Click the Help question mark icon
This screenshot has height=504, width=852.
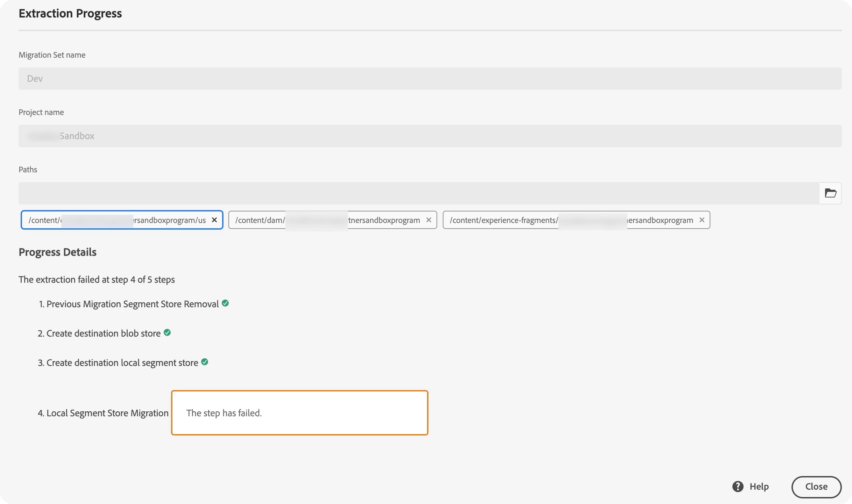tap(738, 487)
